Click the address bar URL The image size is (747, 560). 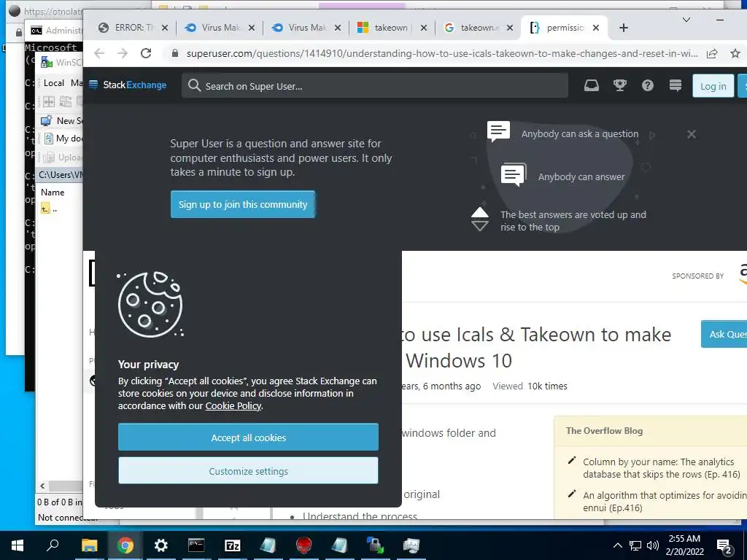tap(441, 53)
